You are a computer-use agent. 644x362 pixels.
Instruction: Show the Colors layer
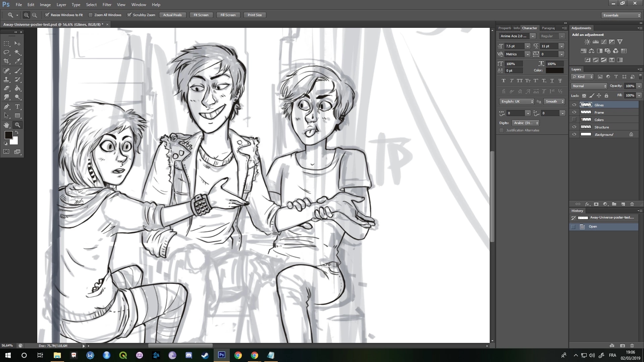click(x=574, y=120)
